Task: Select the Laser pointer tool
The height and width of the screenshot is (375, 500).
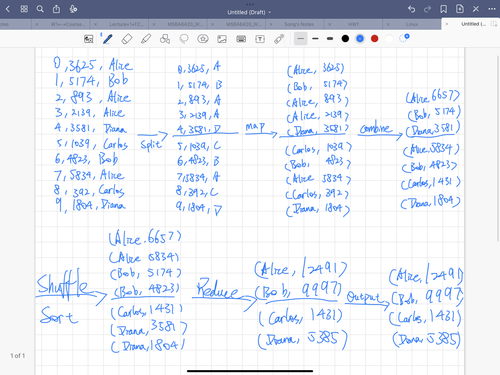Action: coord(279,39)
